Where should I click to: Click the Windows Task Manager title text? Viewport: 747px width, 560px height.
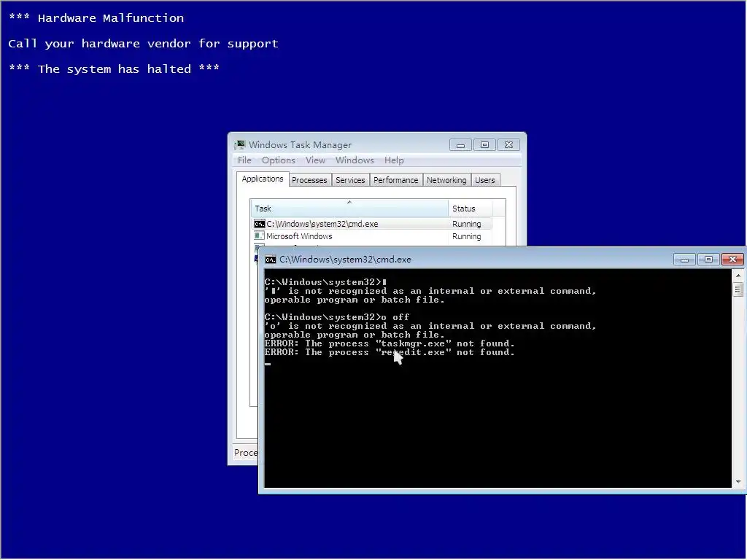pos(300,145)
